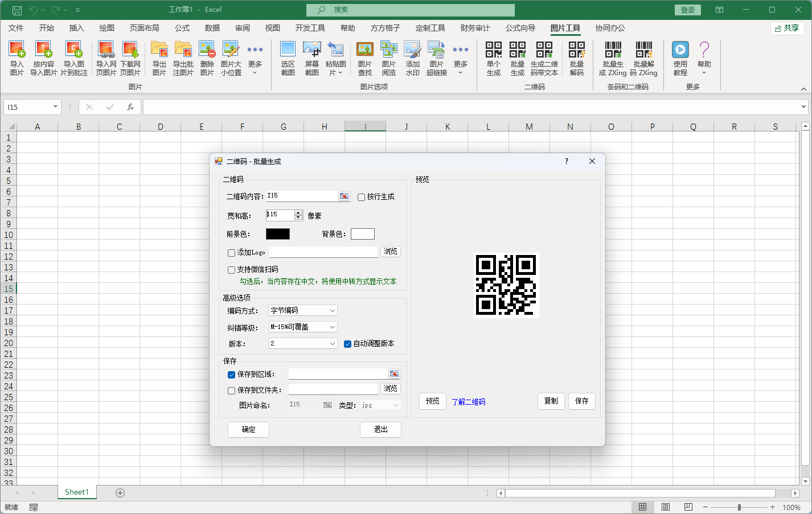
Task: Open the 使用教程 tutorial icon
Action: click(x=680, y=58)
